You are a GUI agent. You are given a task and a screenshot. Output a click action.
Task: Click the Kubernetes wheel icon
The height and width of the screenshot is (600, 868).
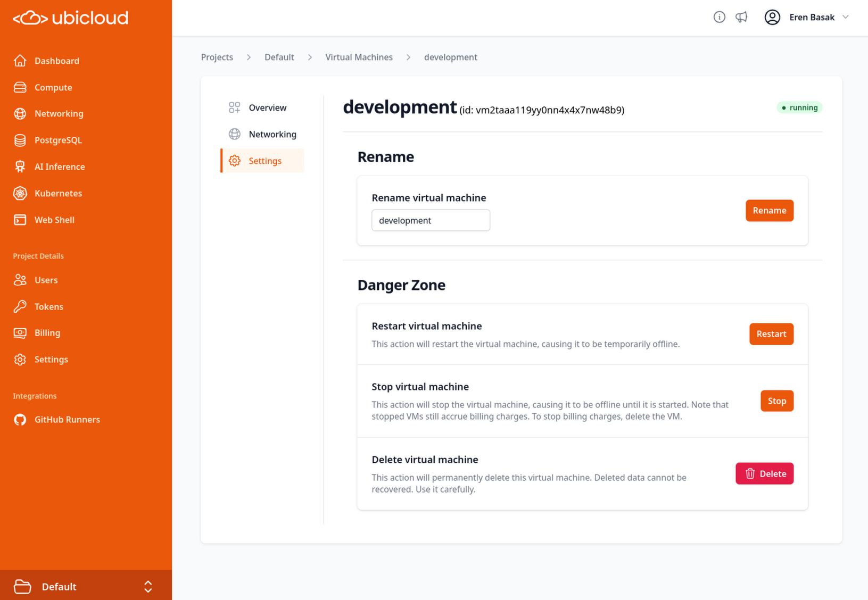click(20, 193)
